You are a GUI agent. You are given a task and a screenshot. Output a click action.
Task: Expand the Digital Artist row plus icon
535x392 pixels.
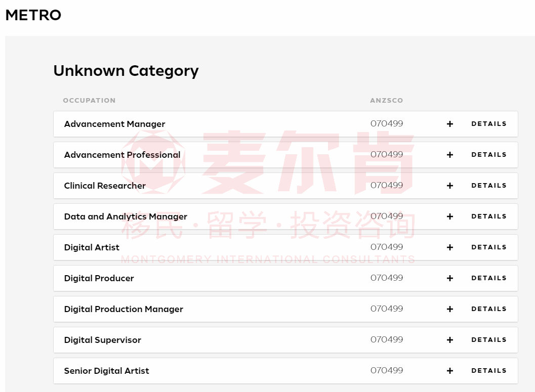[x=449, y=247]
